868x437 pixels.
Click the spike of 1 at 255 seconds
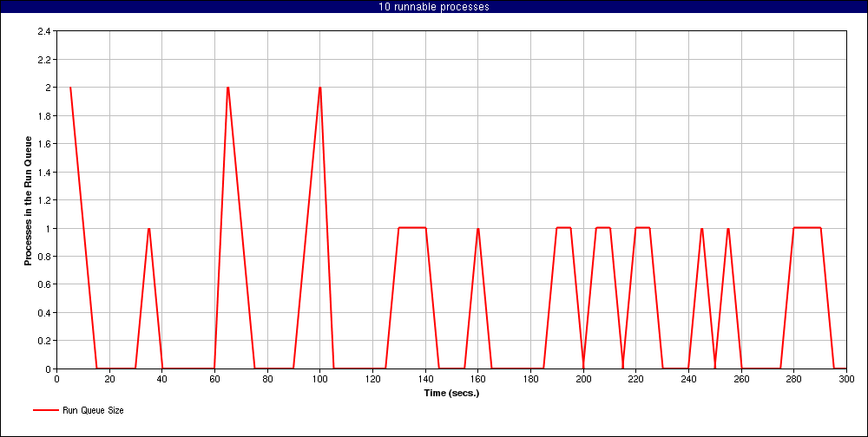tap(728, 228)
